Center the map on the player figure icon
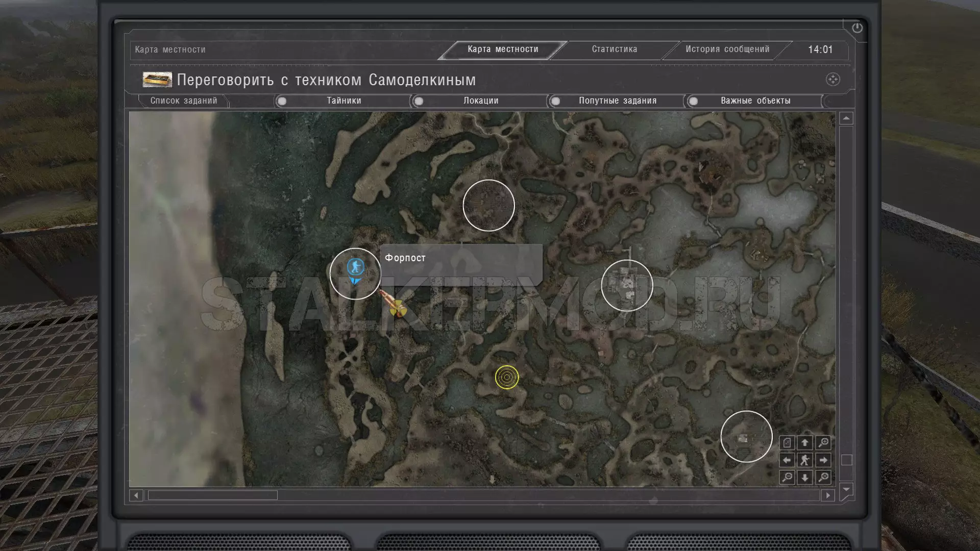The height and width of the screenshot is (551, 980). pos(805,460)
